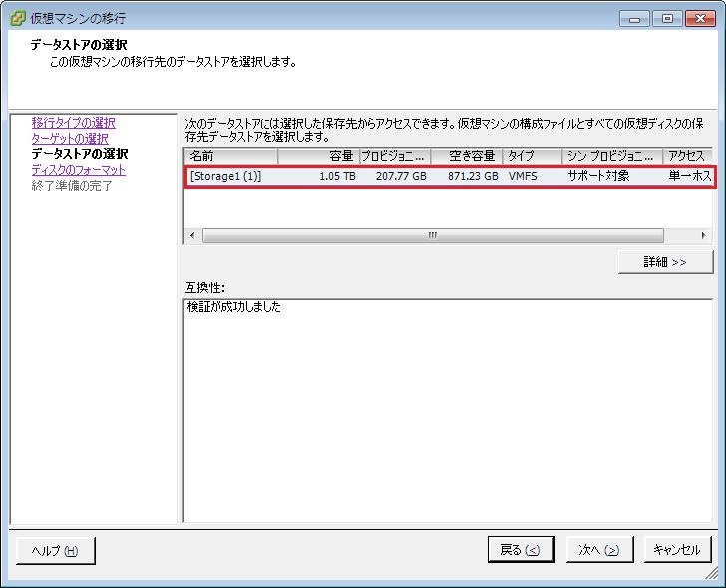The height and width of the screenshot is (588, 726).
Task: Click the 207.77 GB provisioned cell
Action: (x=401, y=176)
